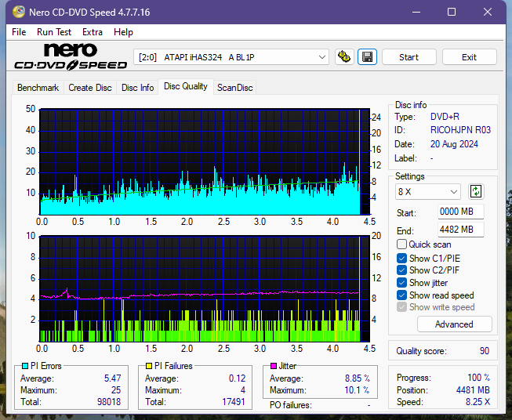Open the drive options icon beside drive selector
512x420 pixels.
pos(344,57)
